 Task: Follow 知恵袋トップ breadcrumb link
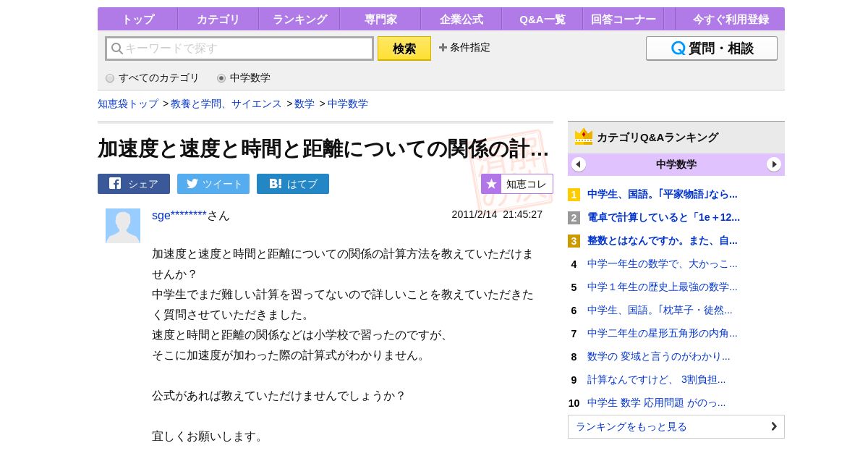(x=128, y=104)
